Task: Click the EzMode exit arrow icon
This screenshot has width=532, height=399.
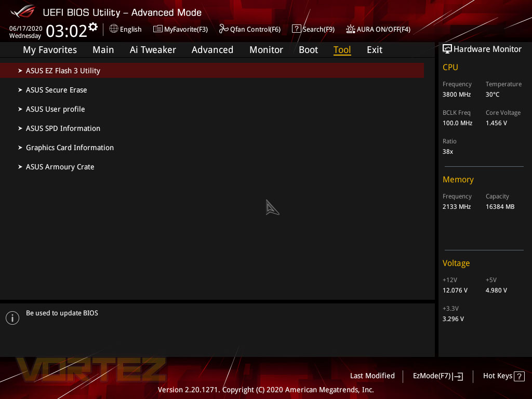Action: (458, 376)
